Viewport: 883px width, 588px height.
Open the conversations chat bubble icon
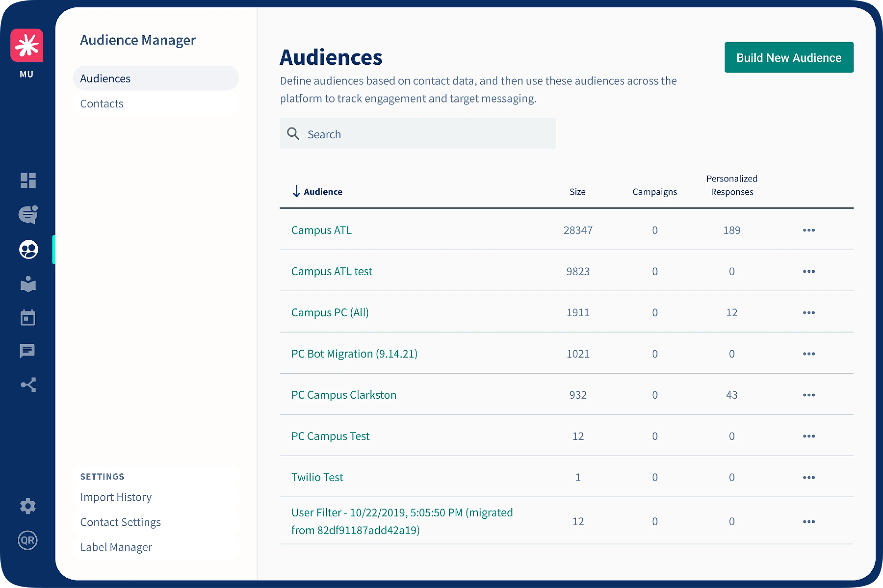28,214
